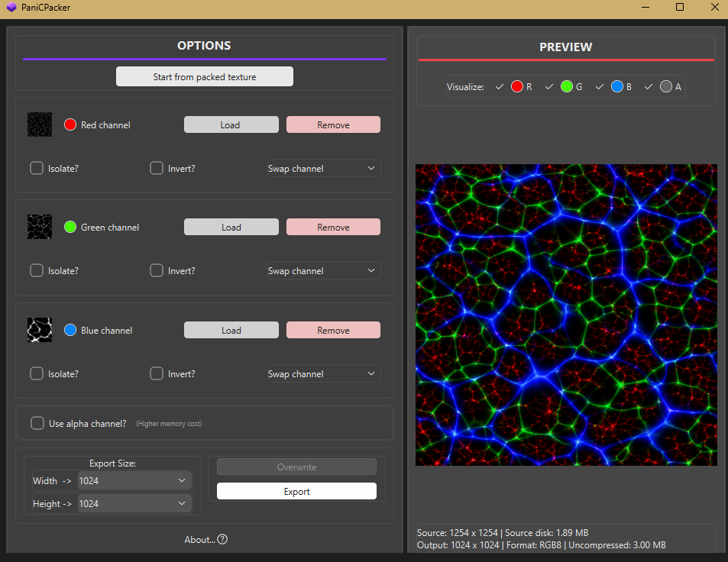
Task: Toggle B channel visualization checkmark
Action: click(600, 87)
